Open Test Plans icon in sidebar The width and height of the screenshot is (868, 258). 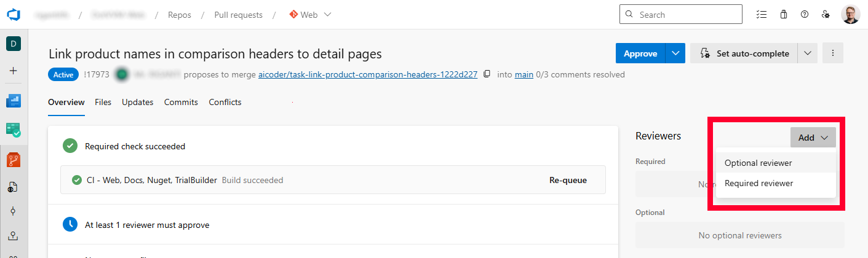14,130
